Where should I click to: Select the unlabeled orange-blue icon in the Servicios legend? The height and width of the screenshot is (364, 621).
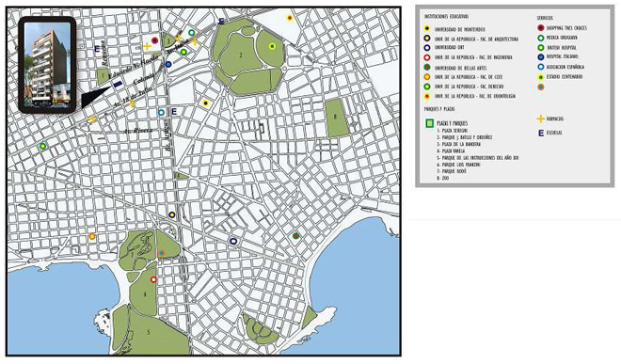tap(541, 87)
